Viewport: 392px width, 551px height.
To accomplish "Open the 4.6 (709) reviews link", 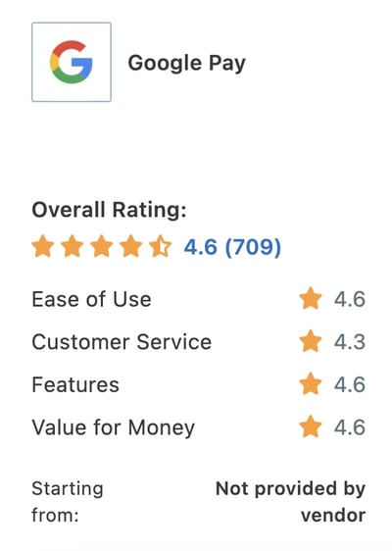I will point(232,247).
